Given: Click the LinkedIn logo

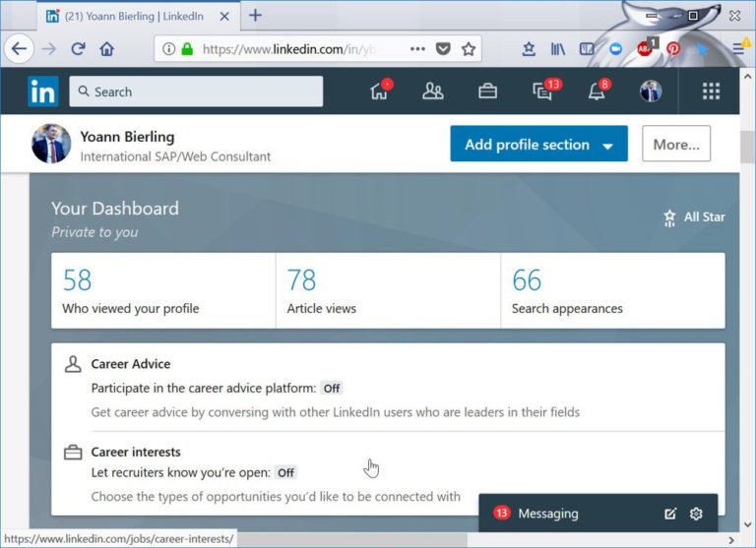Looking at the screenshot, I should click(x=43, y=91).
